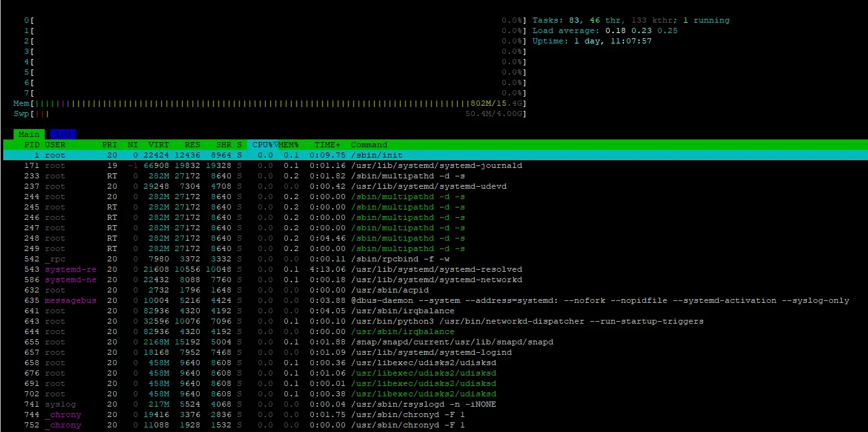Screen dimensions: 868x432
Task: Select the systemd-networkd process row
Action: point(434,280)
